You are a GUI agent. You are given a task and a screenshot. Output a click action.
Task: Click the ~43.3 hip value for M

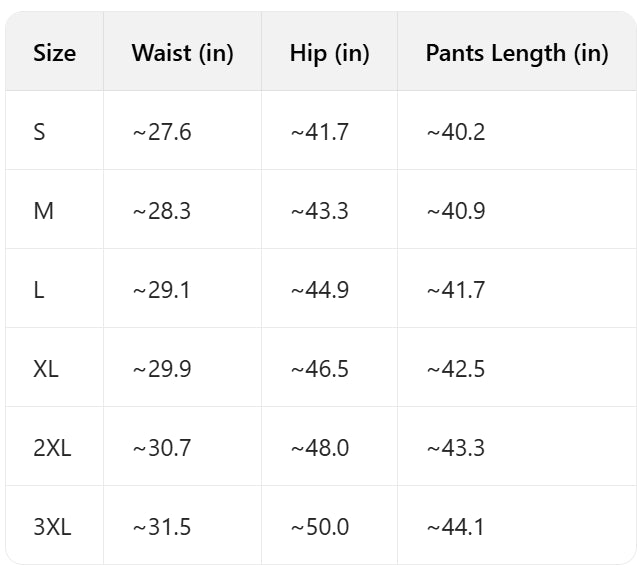point(319,211)
